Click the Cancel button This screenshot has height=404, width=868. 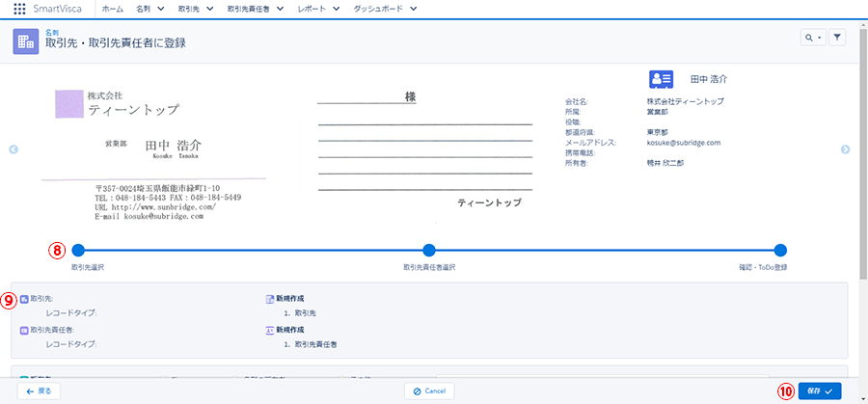(x=429, y=391)
